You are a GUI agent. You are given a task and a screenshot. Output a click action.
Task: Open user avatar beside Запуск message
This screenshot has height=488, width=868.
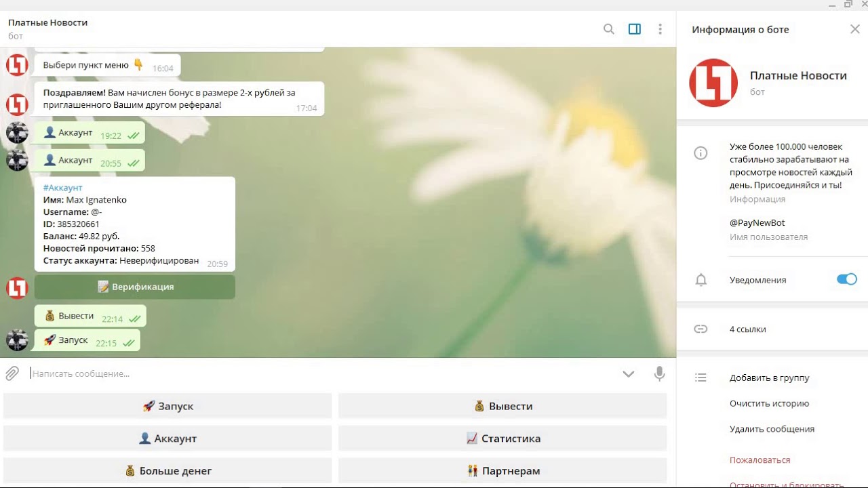tap(17, 340)
